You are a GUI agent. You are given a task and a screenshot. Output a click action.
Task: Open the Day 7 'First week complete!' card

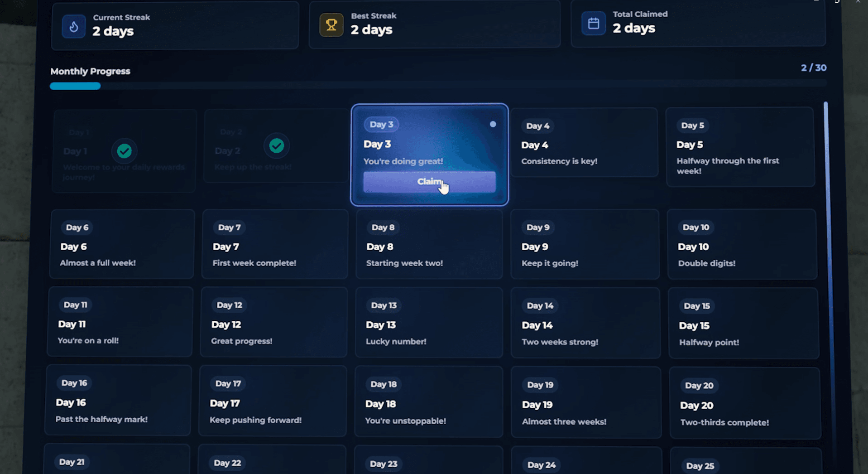(x=274, y=245)
